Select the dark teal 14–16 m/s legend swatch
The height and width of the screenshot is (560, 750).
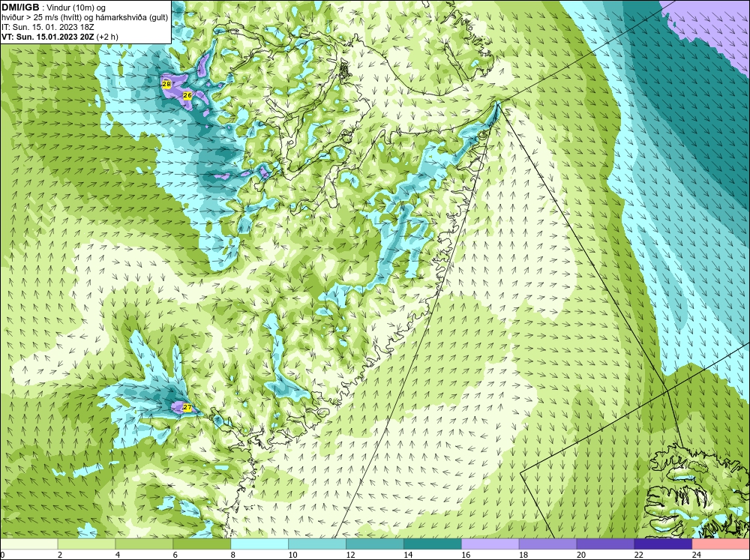click(433, 544)
